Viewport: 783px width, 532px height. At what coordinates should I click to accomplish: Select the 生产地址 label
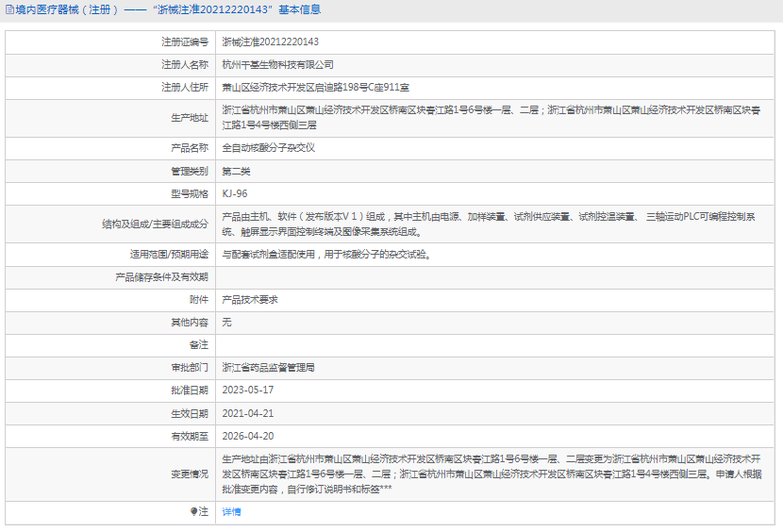(x=190, y=118)
